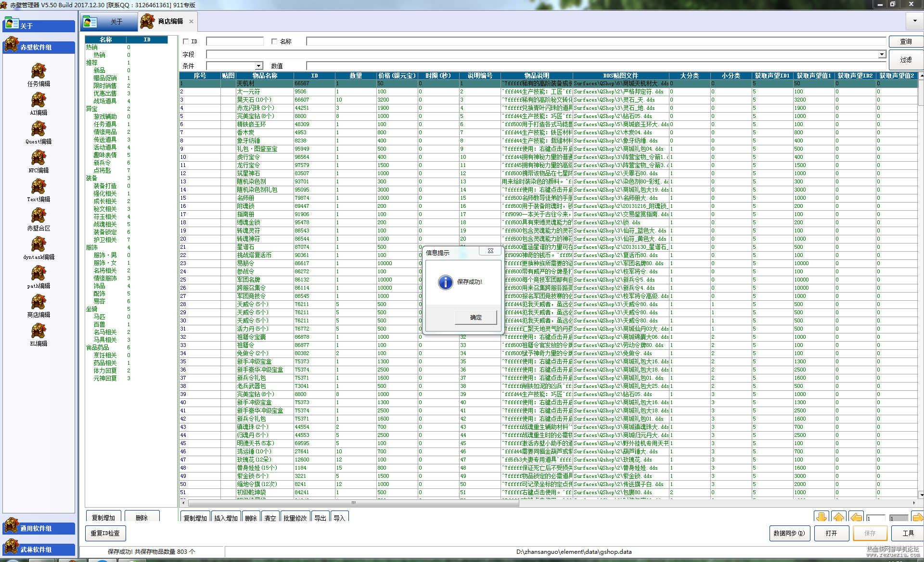The image size is (924, 562).
Task: Click status text 保存成功! 共保存物品数量 803 个
Action: click(x=151, y=552)
